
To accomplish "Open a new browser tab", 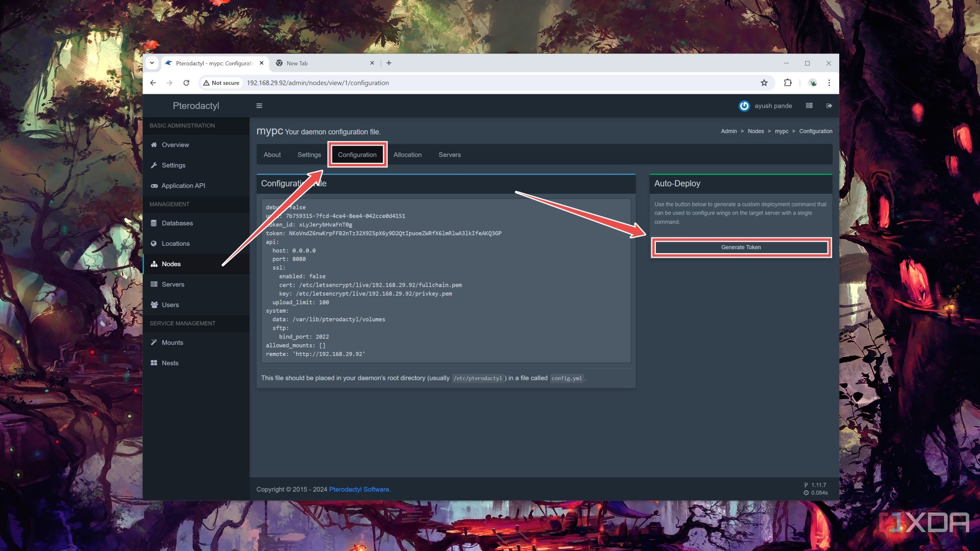I will click(x=388, y=63).
